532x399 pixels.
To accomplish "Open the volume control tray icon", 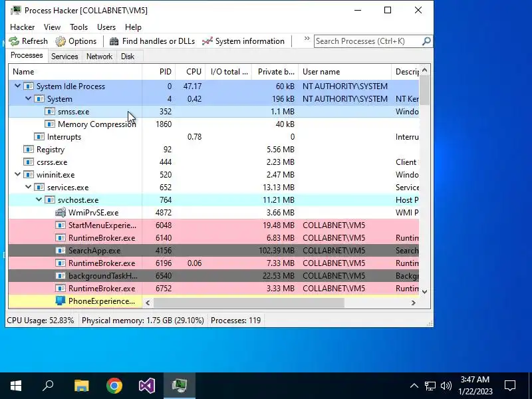I will click(x=446, y=386).
